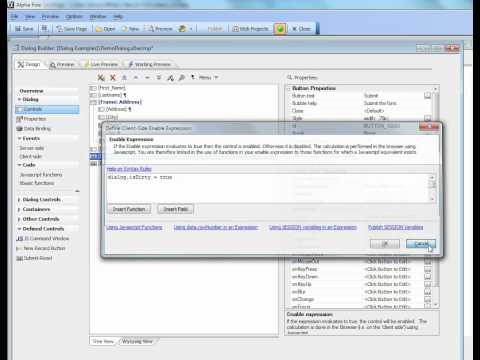
Task: Collapse the Dialog section
Action: tap(19, 99)
